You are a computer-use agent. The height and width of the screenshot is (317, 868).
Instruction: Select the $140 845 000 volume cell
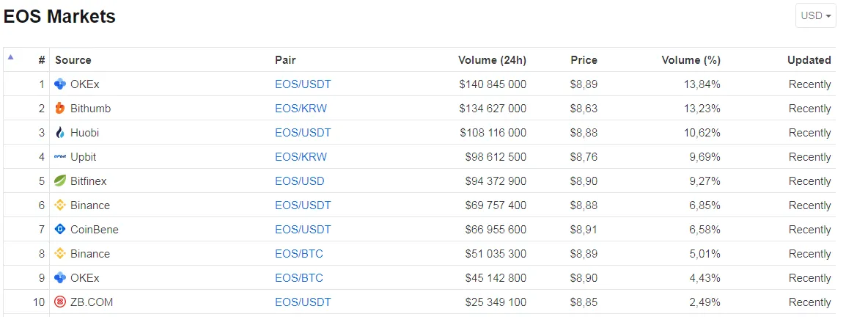(493, 84)
